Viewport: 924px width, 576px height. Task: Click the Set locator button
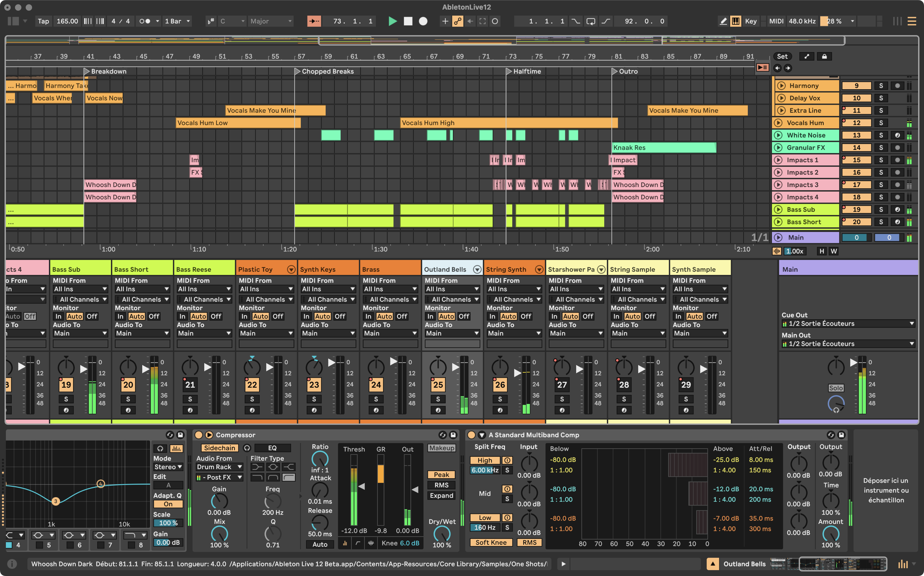pos(782,56)
